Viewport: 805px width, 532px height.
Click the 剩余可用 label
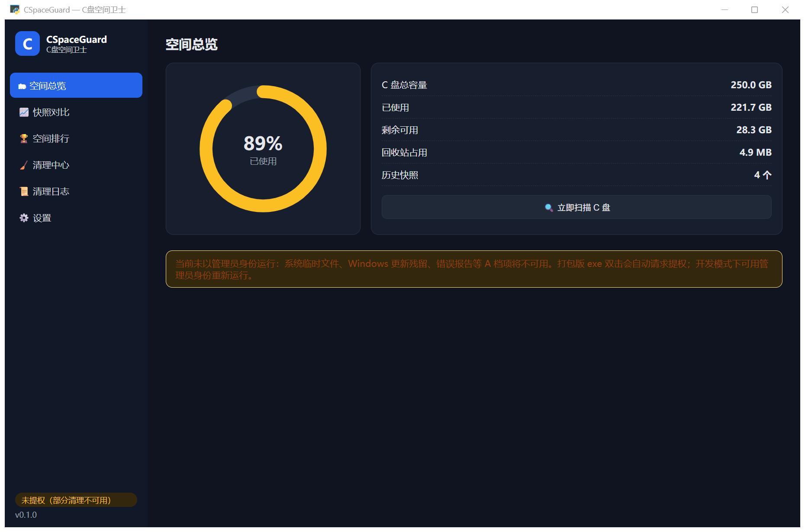[400, 130]
